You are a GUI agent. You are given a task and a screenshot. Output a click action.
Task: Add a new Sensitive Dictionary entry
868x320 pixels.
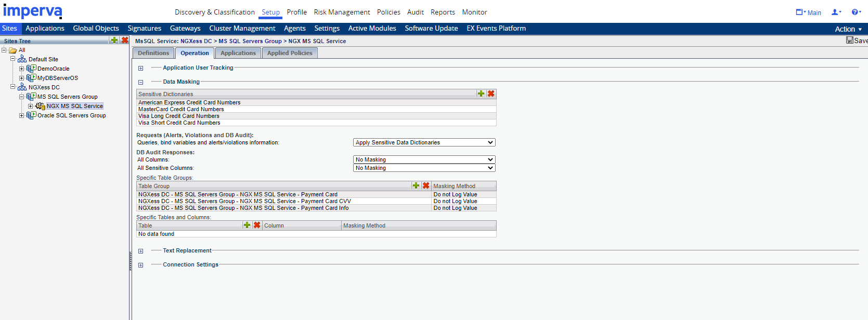481,94
